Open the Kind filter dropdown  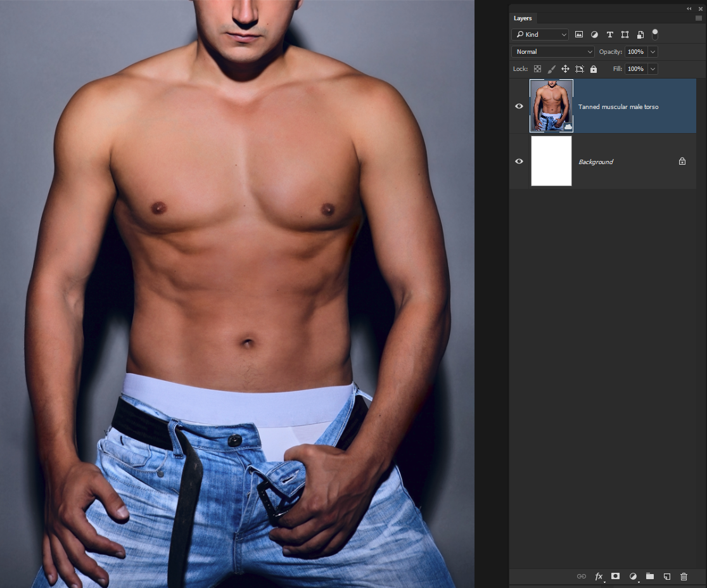pos(540,34)
